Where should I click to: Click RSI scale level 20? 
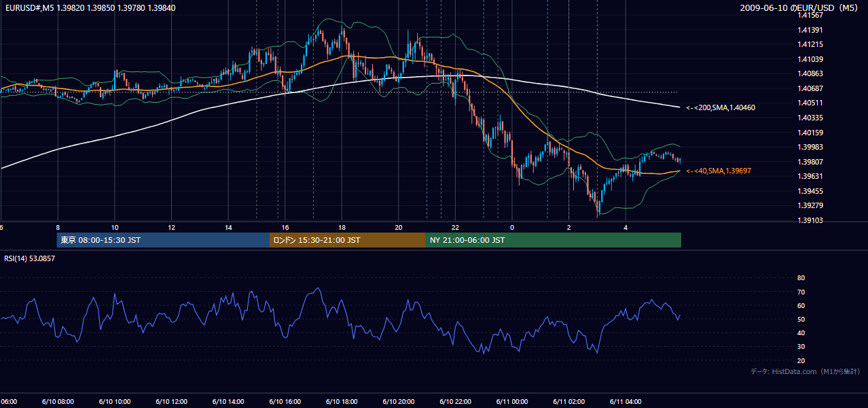tap(801, 360)
